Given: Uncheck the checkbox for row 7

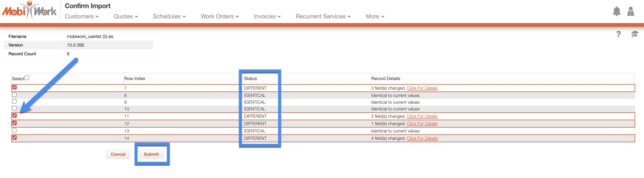Looking at the screenshot, I should (x=15, y=88).
